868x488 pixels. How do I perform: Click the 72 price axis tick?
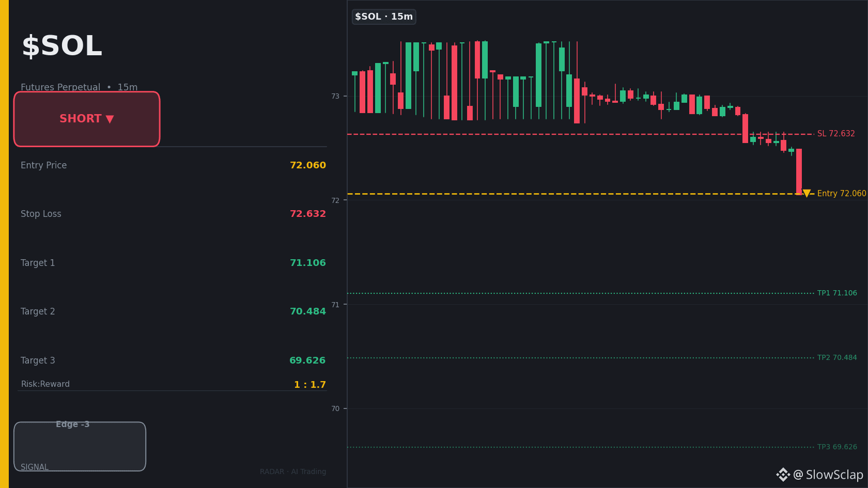coord(335,200)
